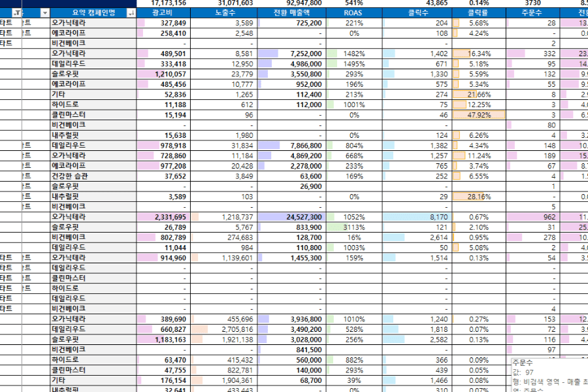The image size is (588, 392).
Task: Select the ROAS cell showing 3113%
Action: point(354,227)
